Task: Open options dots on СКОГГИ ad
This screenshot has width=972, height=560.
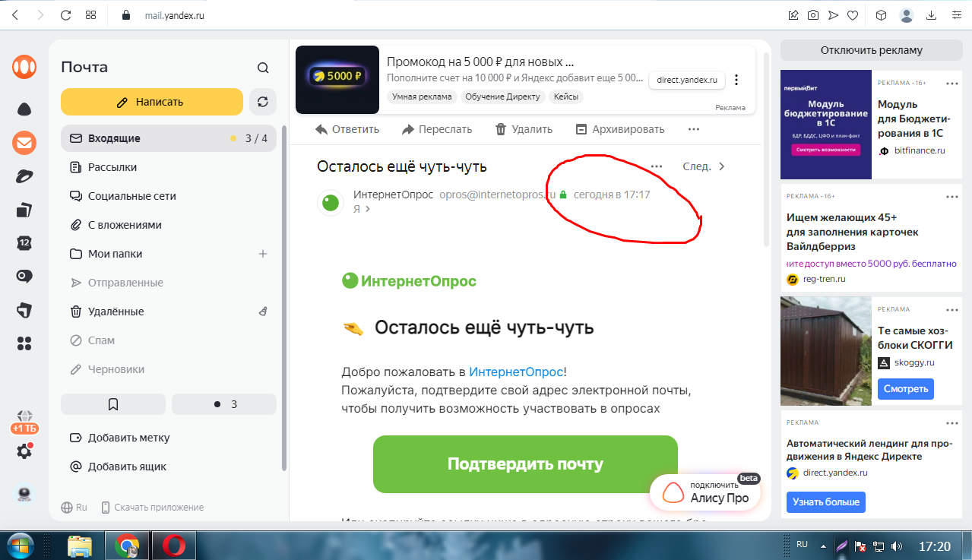Action: coord(952,310)
